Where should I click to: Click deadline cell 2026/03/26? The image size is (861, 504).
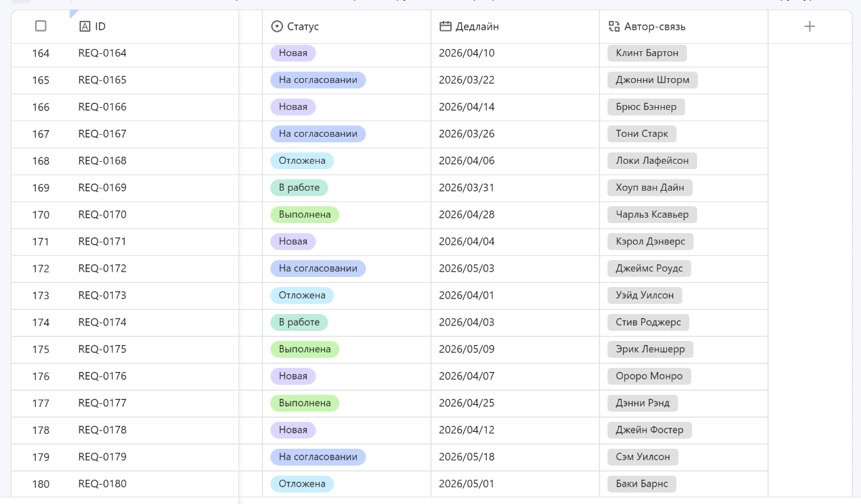tap(515, 134)
